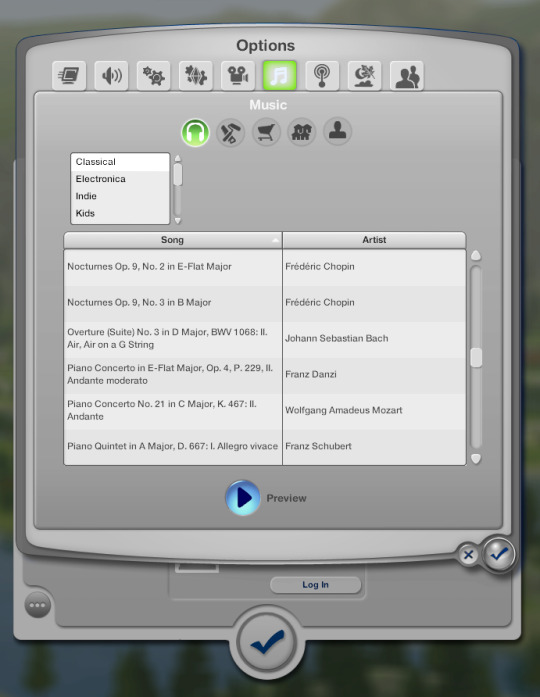Image resolution: width=540 pixels, height=697 pixels.
Task: Select Air on a G String song row
Action: 265,338
